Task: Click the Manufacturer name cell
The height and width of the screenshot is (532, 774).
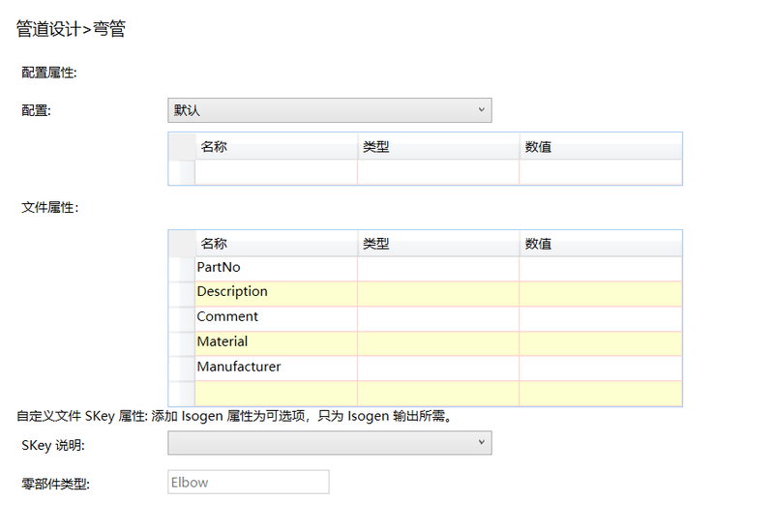Action: click(276, 369)
